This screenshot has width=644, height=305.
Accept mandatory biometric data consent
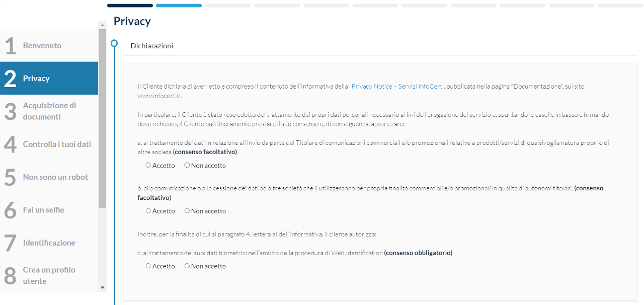coord(148,266)
